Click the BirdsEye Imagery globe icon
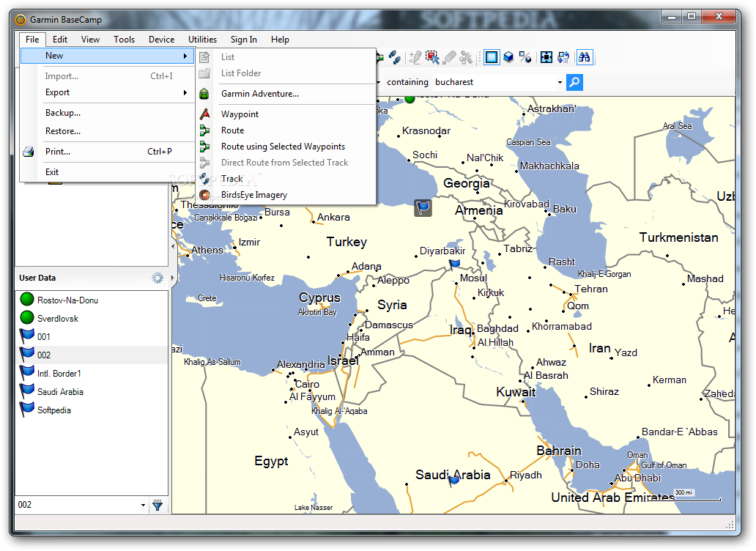 pos(204,195)
